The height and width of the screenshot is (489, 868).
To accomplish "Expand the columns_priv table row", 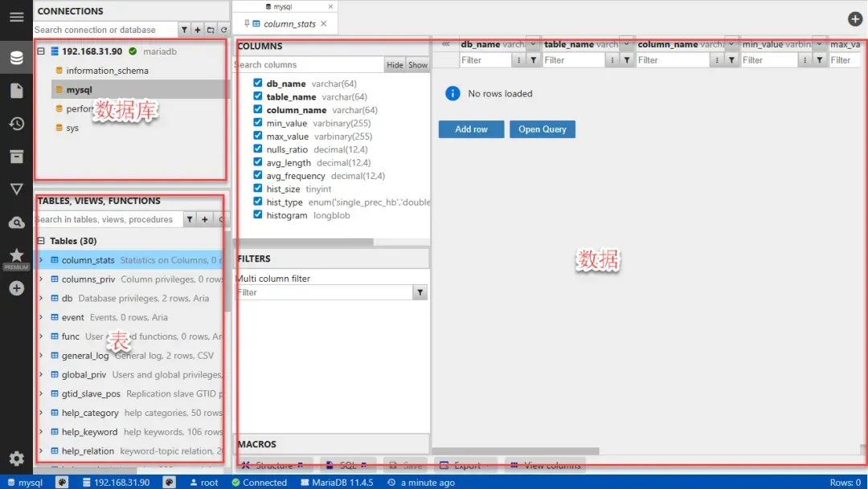I will (41, 279).
